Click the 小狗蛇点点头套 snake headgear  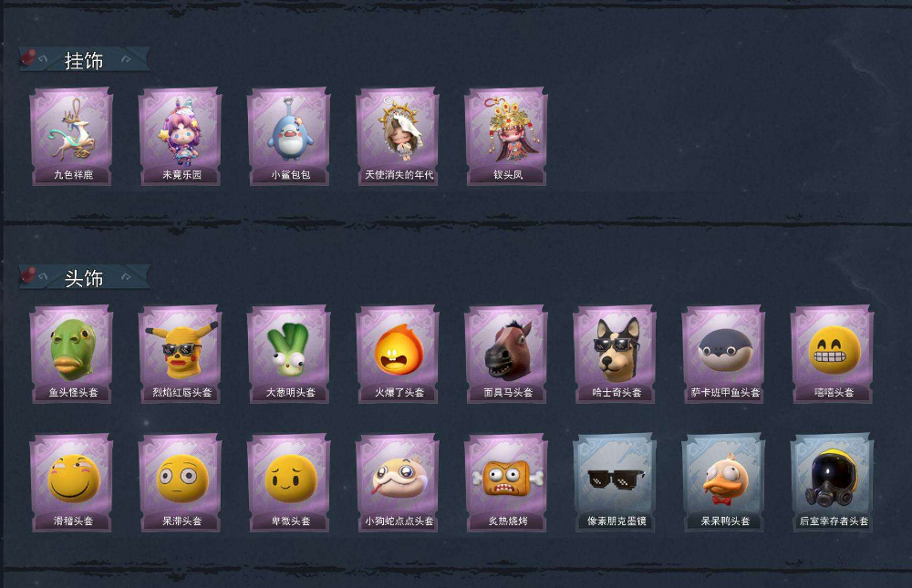(x=398, y=483)
